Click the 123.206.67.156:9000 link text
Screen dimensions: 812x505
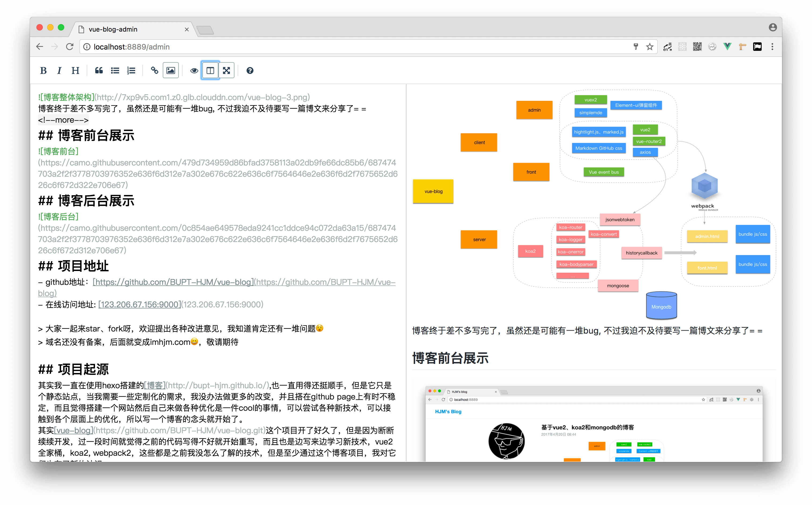click(139, 305)
